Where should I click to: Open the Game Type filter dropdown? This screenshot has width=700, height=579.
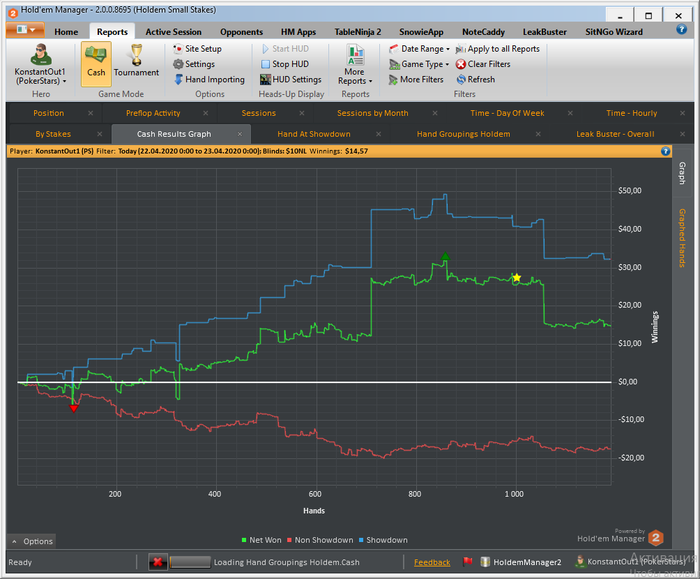[x=419, y=64]
